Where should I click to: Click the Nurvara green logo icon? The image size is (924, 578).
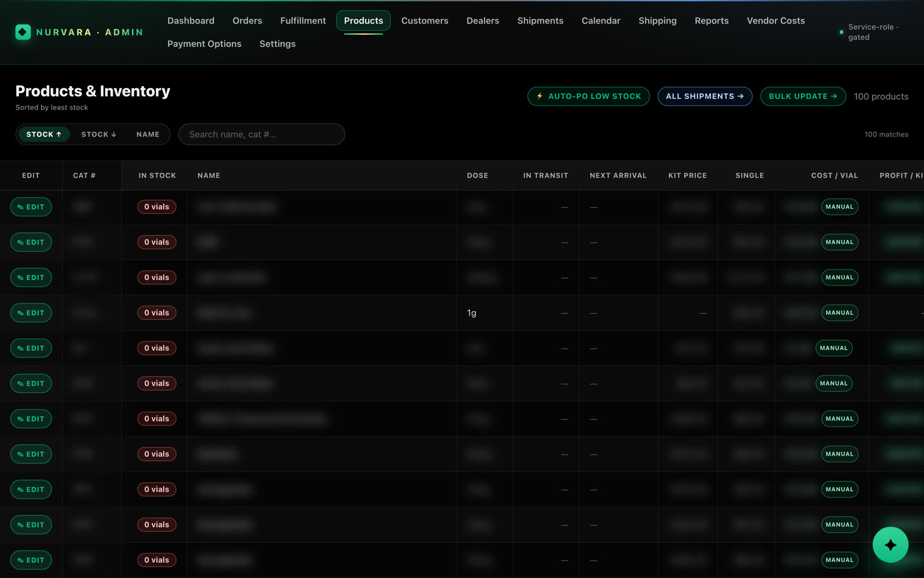23,32
